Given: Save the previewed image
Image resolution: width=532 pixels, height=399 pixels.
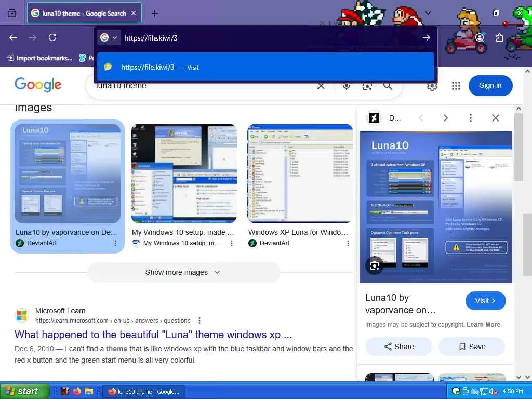Looking at the screenshot, I should (472, 347).
